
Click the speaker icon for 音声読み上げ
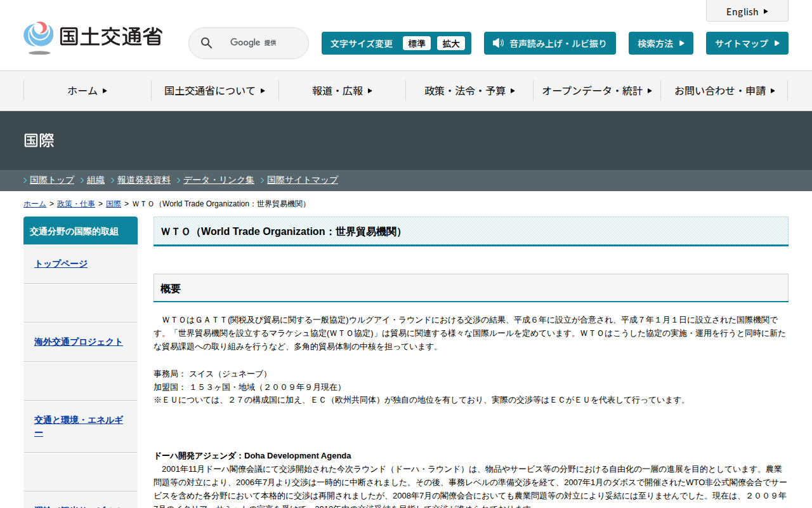(x=498, y=43)
